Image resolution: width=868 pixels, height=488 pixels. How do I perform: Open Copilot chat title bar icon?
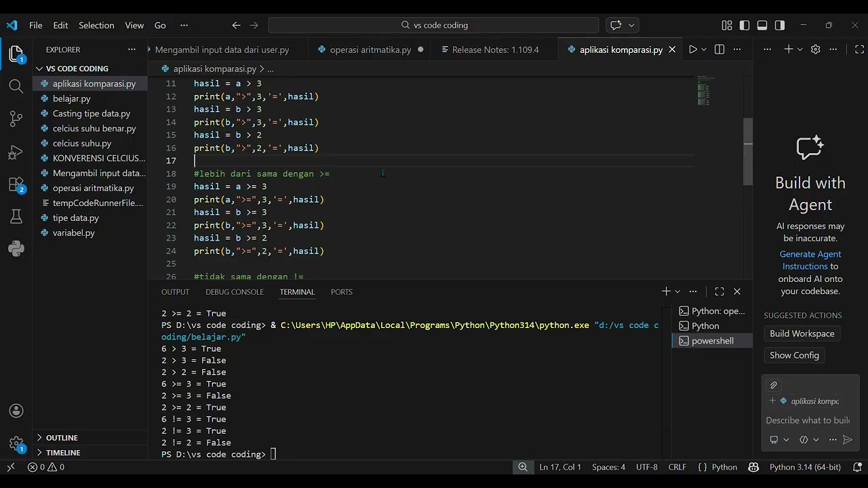coord(616,25)
